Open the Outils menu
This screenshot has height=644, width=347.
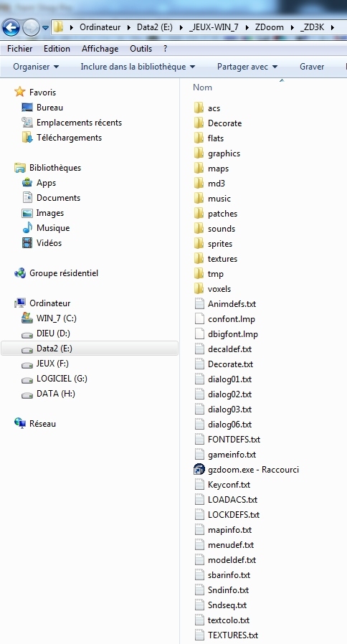click(141, 49)
